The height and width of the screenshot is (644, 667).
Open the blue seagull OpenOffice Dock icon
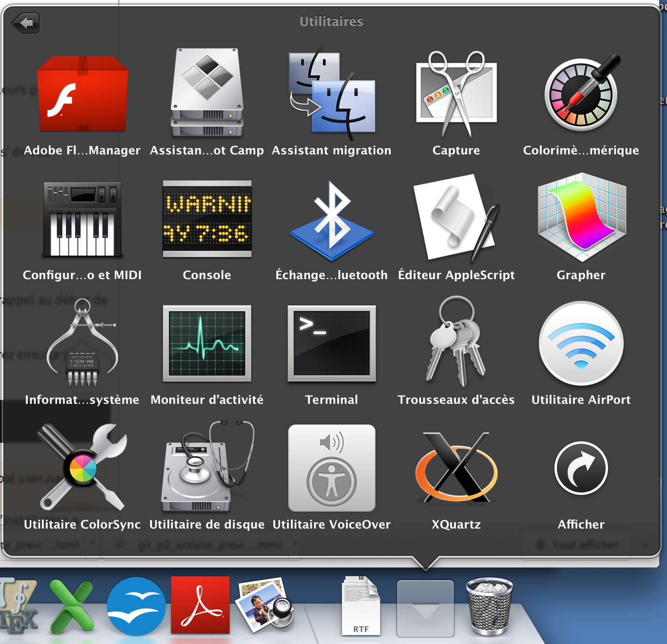[136, 606]
